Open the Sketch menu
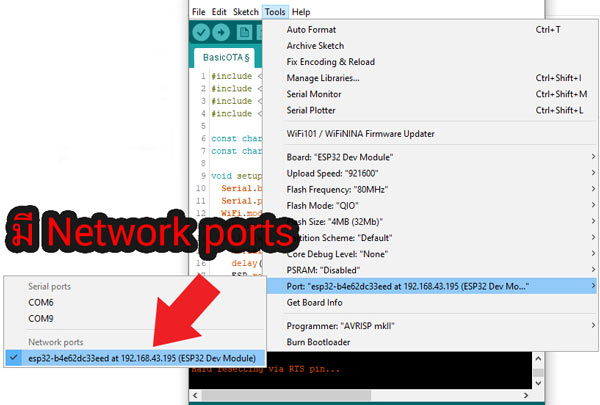Viewport: 600px width, 405px height. click(246, 12)
